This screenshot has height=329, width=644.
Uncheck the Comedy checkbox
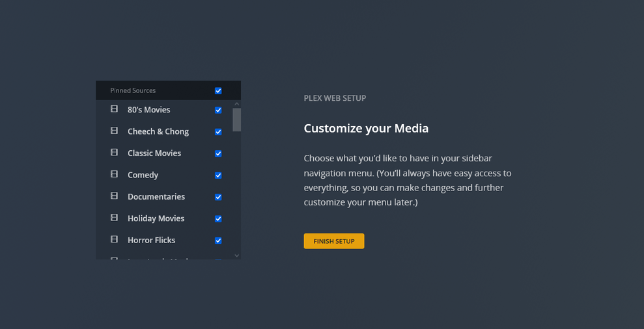tap(218, 175)
